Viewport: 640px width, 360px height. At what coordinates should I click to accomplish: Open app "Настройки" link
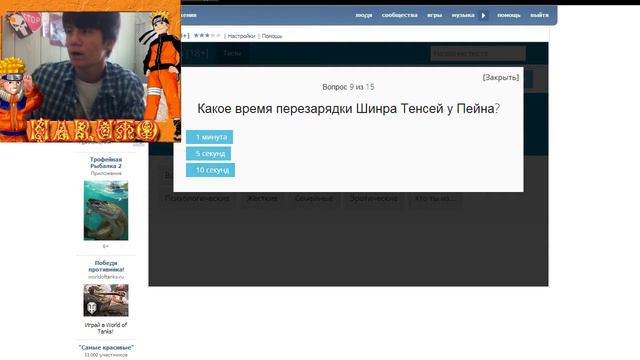tap(241, 36)
